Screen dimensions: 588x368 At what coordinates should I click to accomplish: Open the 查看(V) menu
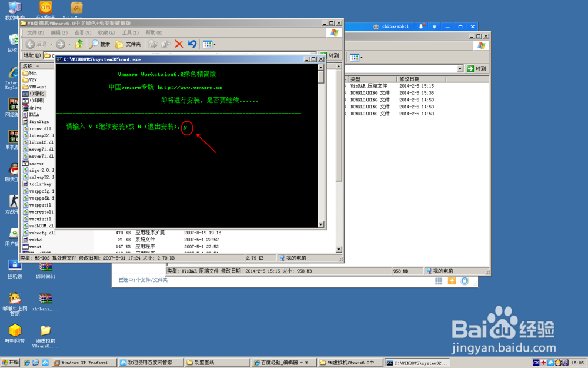[82, 32]
